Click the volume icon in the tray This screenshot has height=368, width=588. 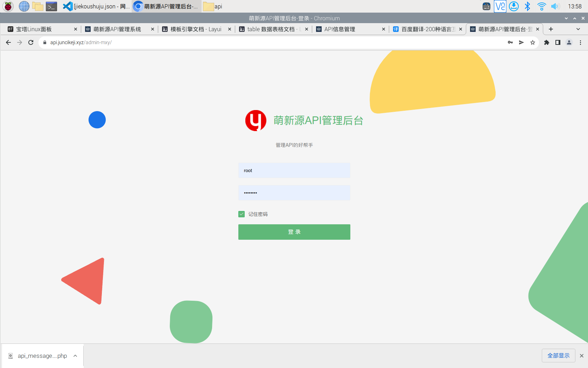pos(555,6)
